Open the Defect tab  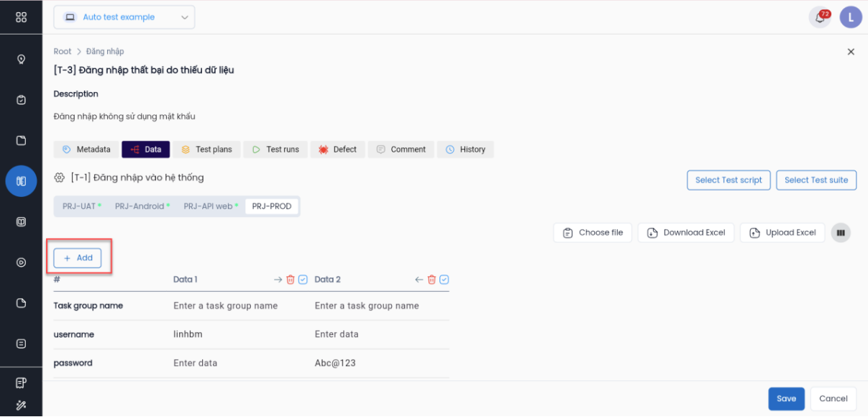338,150
